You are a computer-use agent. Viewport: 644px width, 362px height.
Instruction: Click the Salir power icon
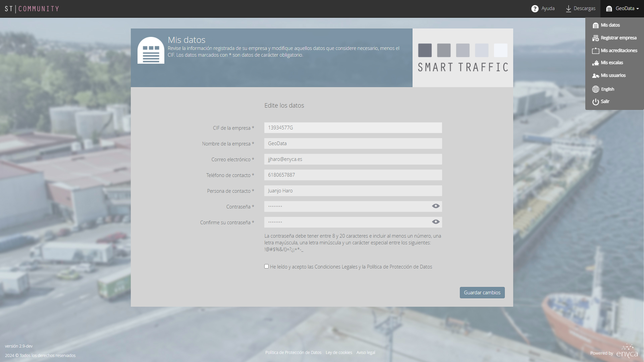596,102
